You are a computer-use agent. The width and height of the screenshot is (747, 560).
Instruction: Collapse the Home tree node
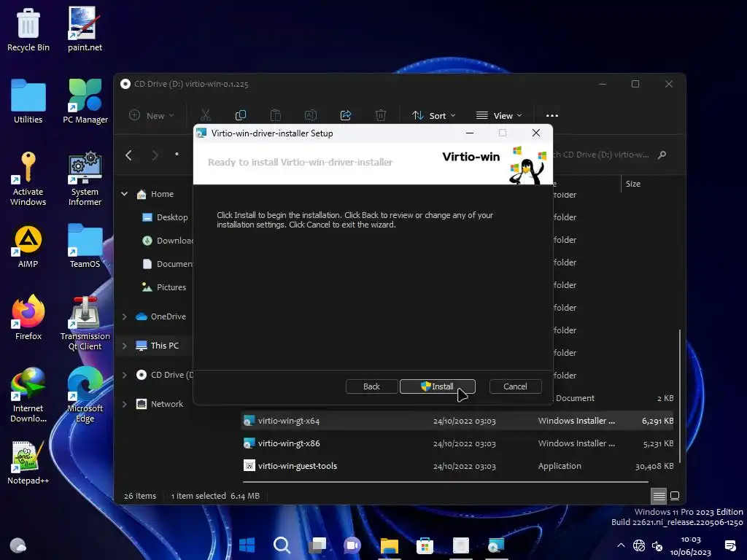124,194
